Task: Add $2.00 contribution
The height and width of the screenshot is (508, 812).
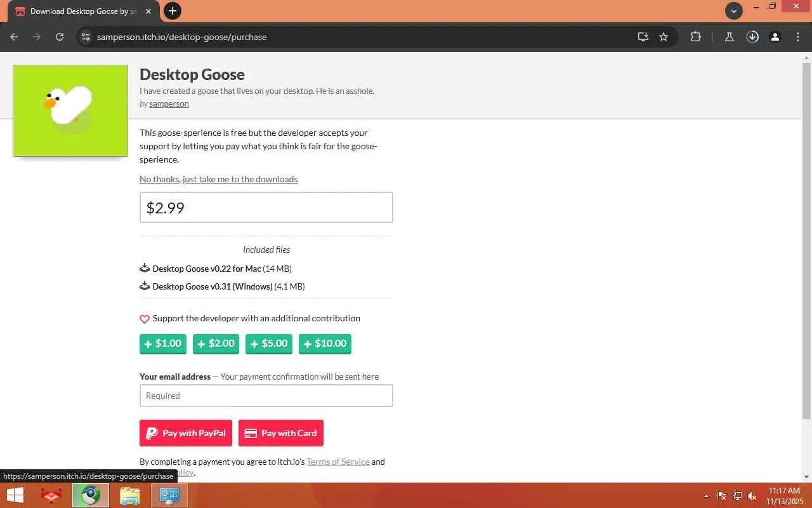Action: (x=216, y=344)
